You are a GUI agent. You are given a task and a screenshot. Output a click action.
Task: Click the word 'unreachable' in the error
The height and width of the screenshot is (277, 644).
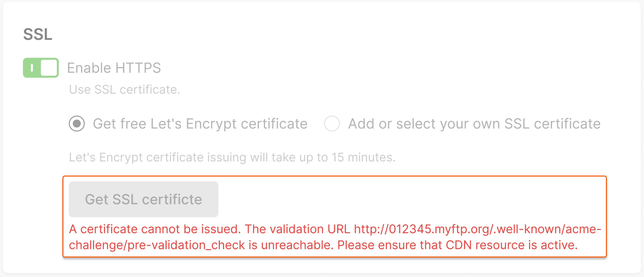tap(297, 245)
